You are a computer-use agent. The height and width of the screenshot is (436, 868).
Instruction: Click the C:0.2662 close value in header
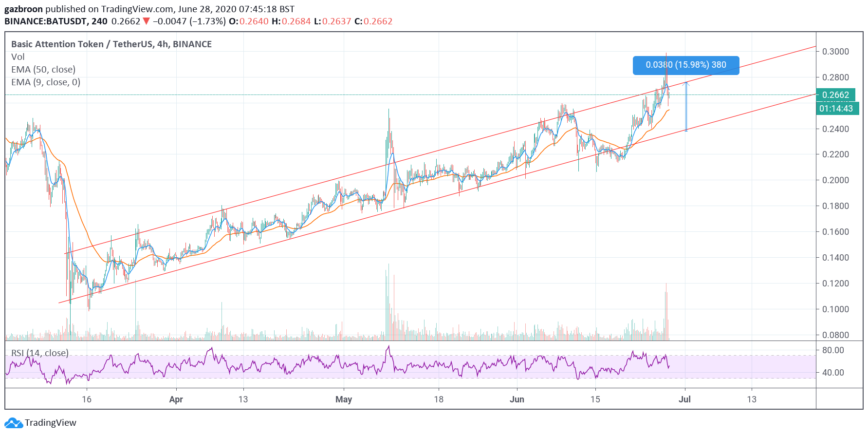373,21
